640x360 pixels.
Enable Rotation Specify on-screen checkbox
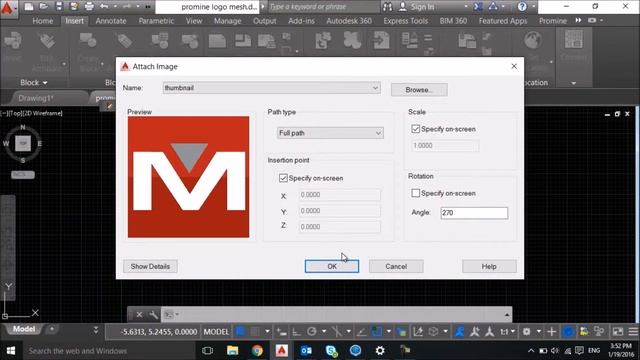click(416, 193)
